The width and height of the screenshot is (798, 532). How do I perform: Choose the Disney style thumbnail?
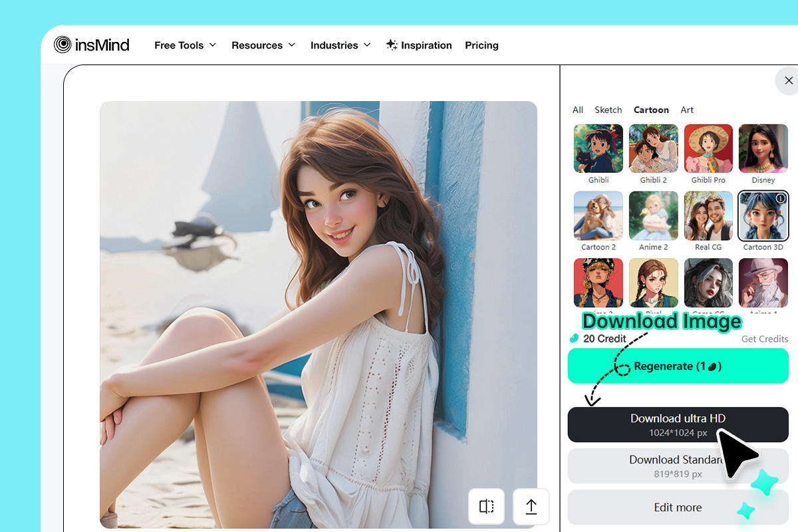(x=763, y=148)
